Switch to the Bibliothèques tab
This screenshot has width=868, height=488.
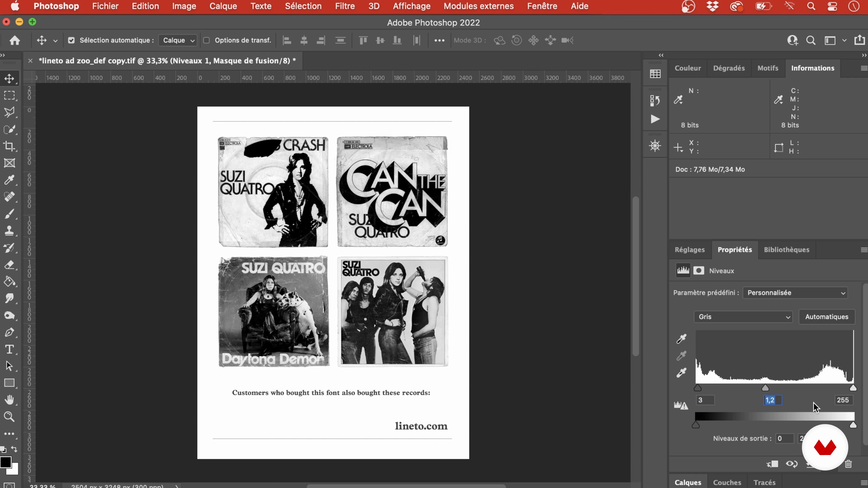(x=786, y=250)
